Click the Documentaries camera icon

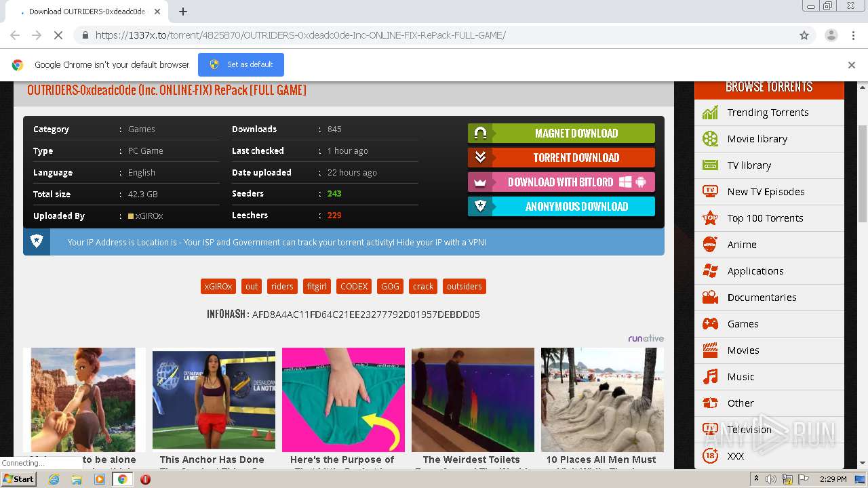tap(710, 298)
